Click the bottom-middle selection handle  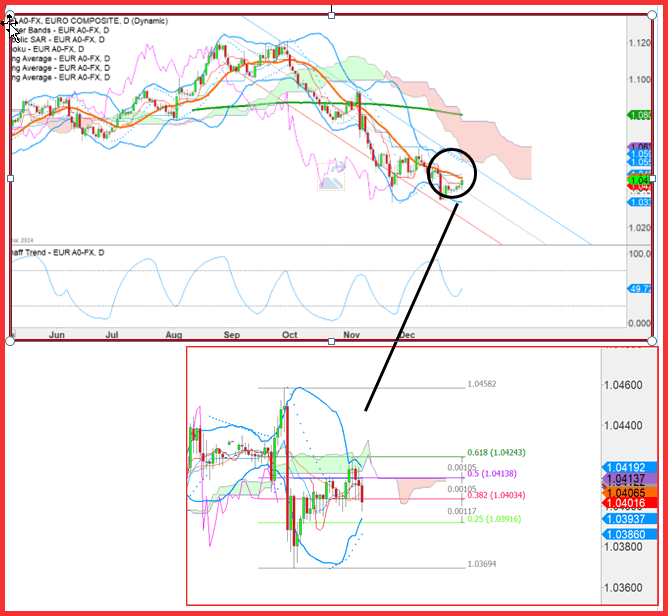coord(331,341)
